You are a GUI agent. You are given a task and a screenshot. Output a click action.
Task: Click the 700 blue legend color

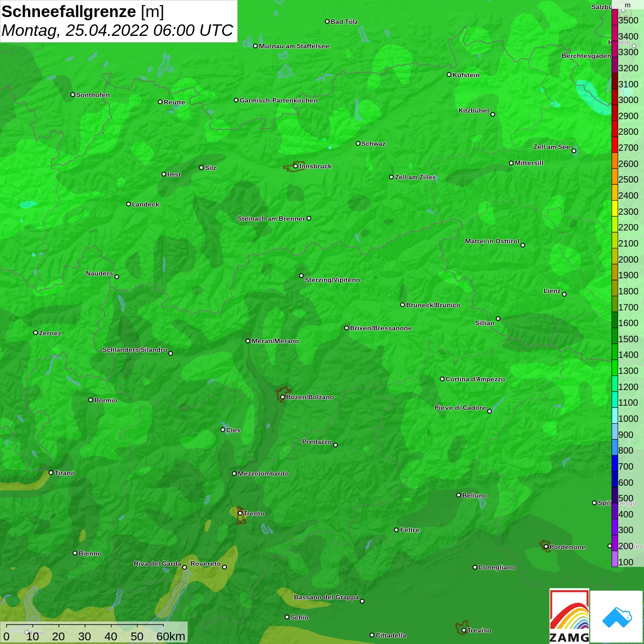coord(615,463)
